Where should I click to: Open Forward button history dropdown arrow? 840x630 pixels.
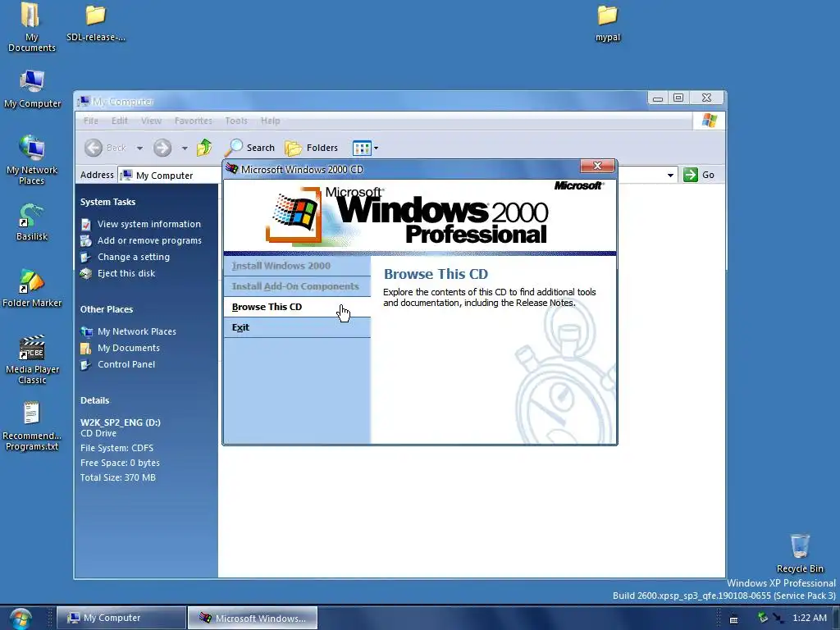[x=185, y=148]
